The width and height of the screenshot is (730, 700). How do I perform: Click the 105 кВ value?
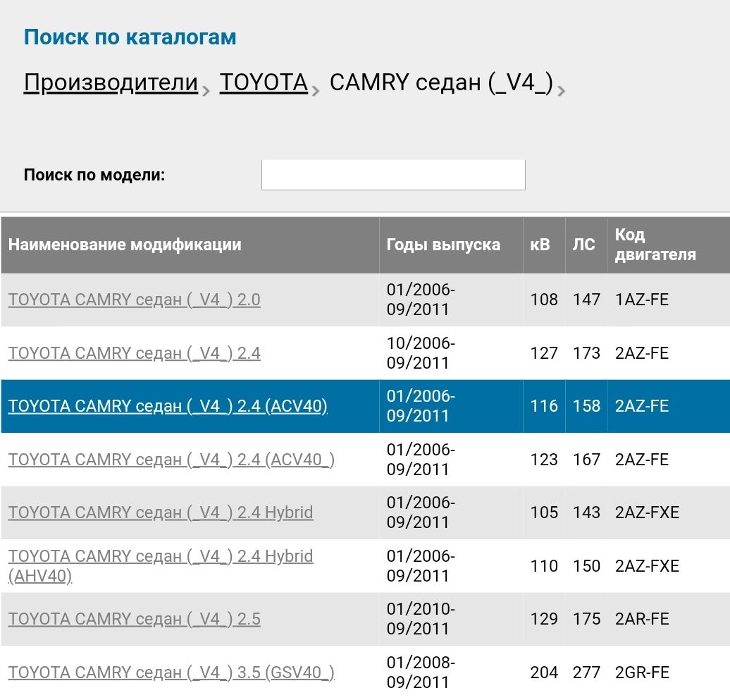(544, 512)
